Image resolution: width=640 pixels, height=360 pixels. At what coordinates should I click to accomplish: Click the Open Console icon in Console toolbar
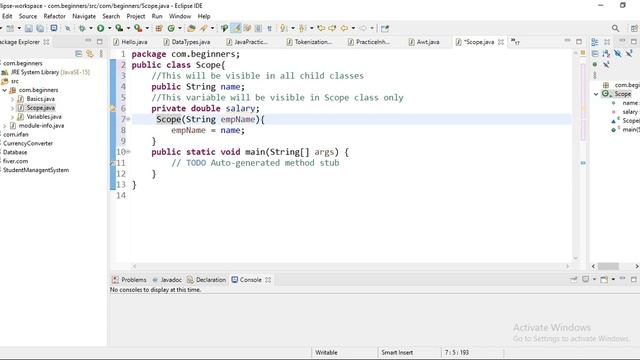click(604, 280)
